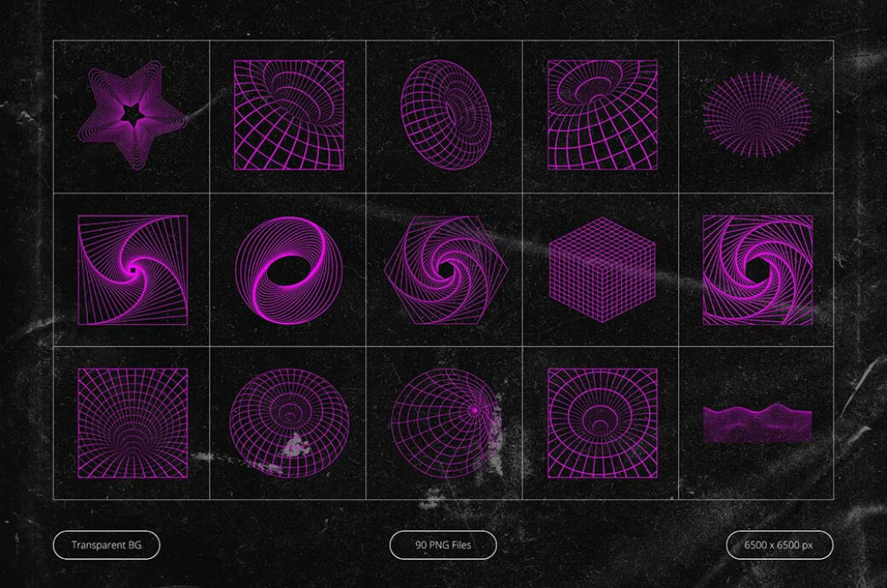Select the center cell of the preview grid
887x588 pixels.
(x=443, y=271)
